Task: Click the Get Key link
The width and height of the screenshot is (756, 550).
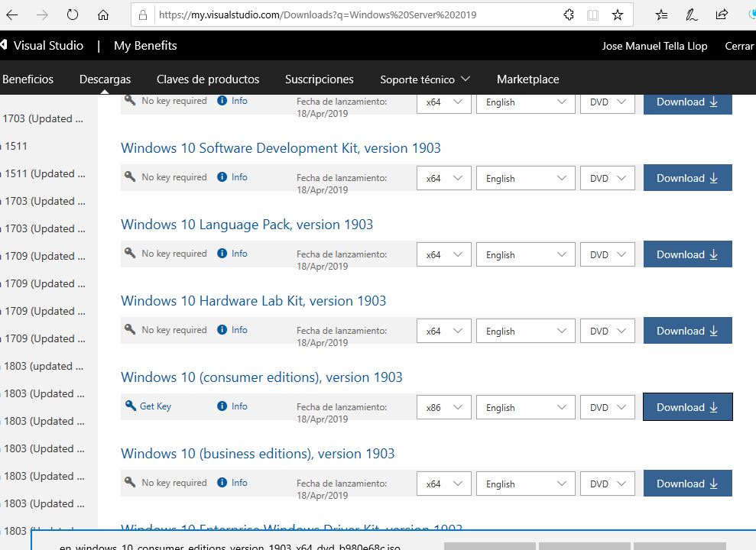Action: [155, 406]
